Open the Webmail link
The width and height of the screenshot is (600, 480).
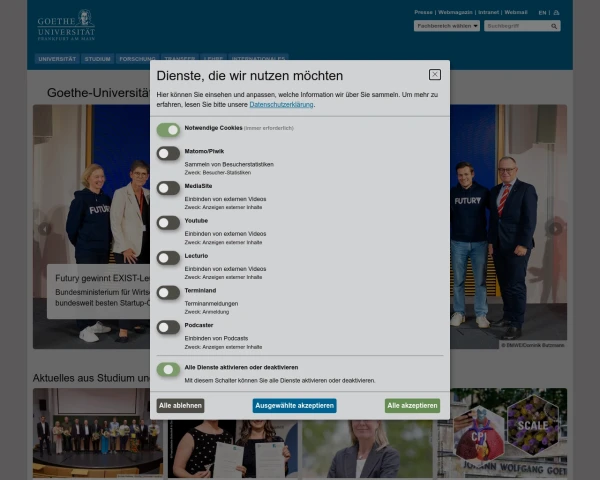click(x=516, y=12)
